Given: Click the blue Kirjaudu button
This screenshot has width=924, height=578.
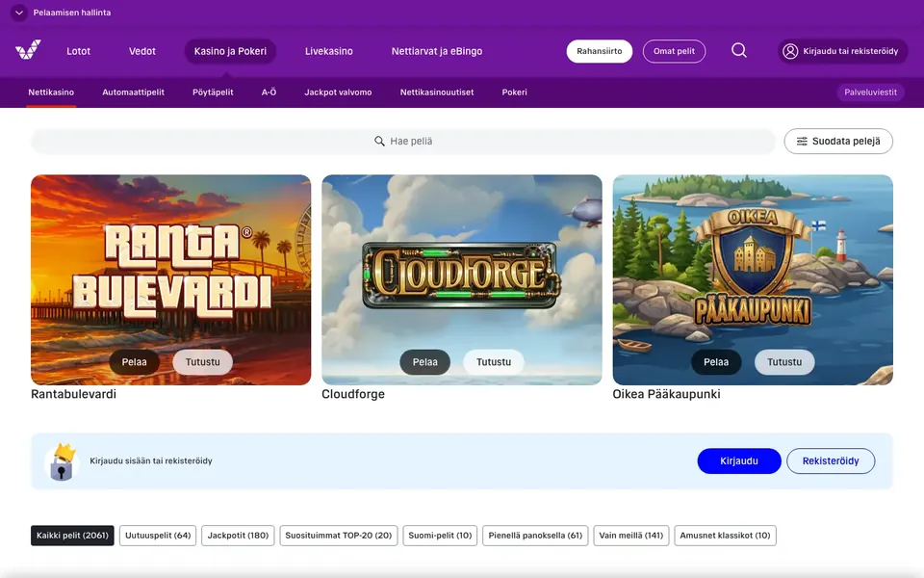Looking at the screenshot, I should (739, 461).
